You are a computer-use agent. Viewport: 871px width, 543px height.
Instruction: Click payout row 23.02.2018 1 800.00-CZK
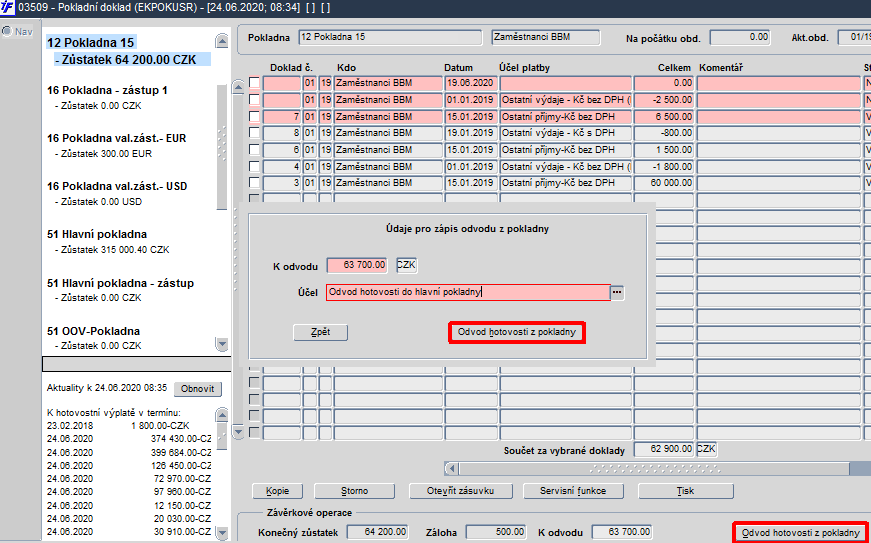[118, 426]
